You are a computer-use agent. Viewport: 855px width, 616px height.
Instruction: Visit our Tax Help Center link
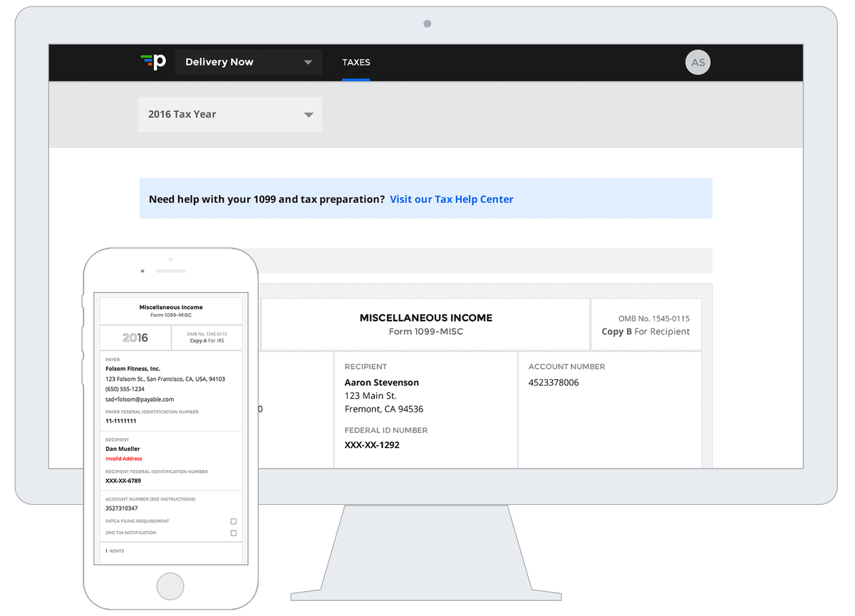click(x=452, y=199)
